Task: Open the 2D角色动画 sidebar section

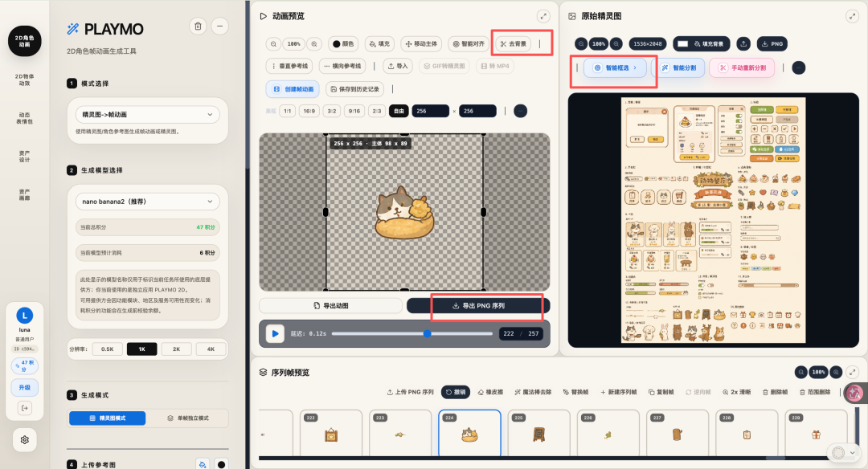Action: pyautogui.click(x=24, y=41)
